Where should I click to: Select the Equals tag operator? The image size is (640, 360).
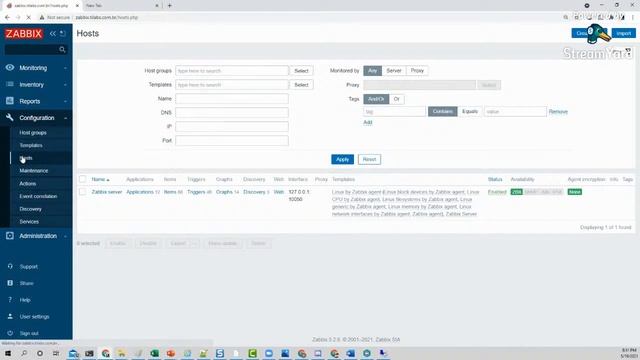click(470, 111)
